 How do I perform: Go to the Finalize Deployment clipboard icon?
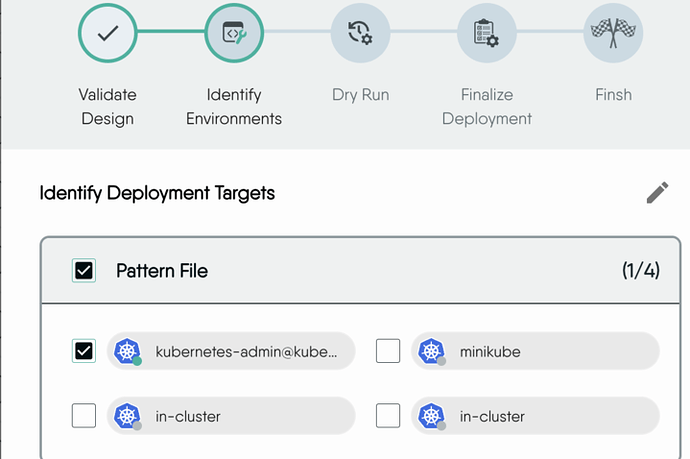(x=487, y=33)
